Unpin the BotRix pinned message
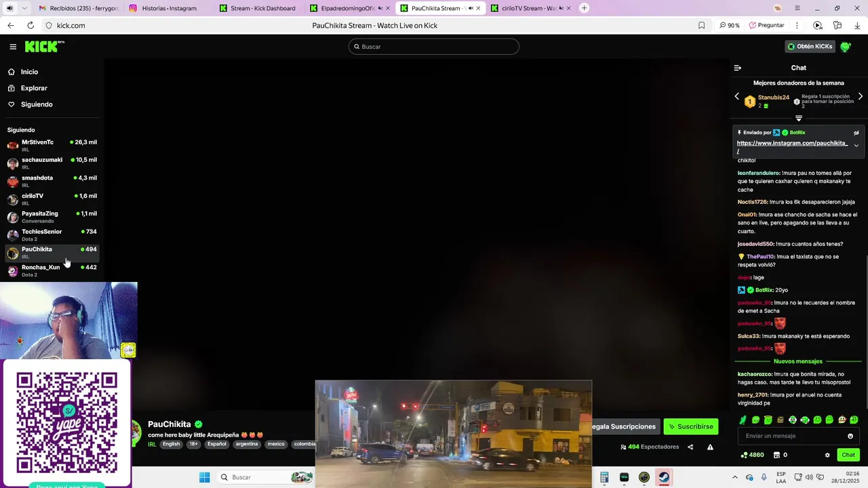Image resolution: width=868 pixels, height=488 pixels. click(856, 133)
